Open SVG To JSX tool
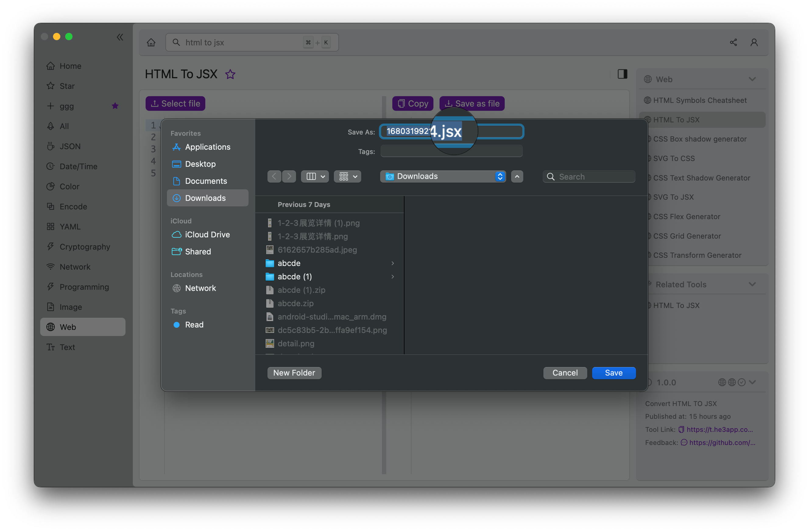809x532 pixels. [x=673, y=197]
